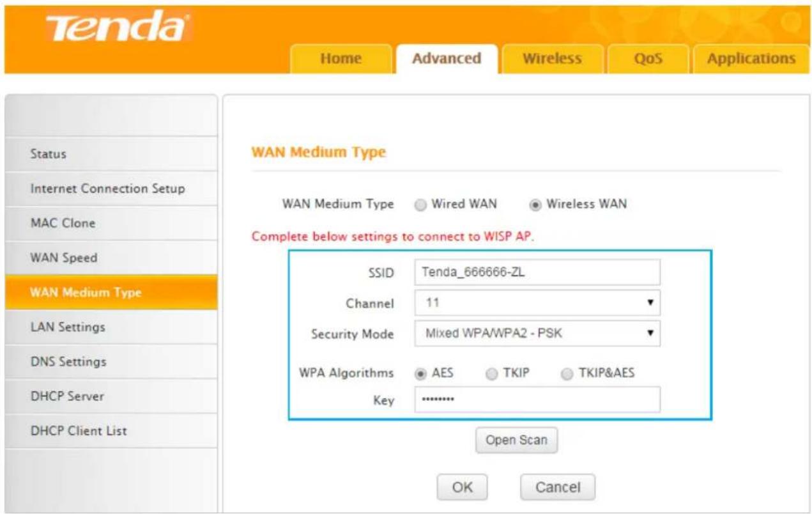The width and height of the screenshot is (812, 514).
Task: Click the Key label text
Action: coord(383,401)
